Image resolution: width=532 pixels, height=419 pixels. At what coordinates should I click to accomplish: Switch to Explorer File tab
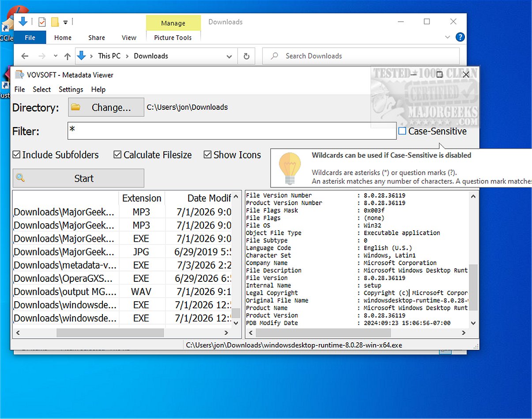coord(30,37)
